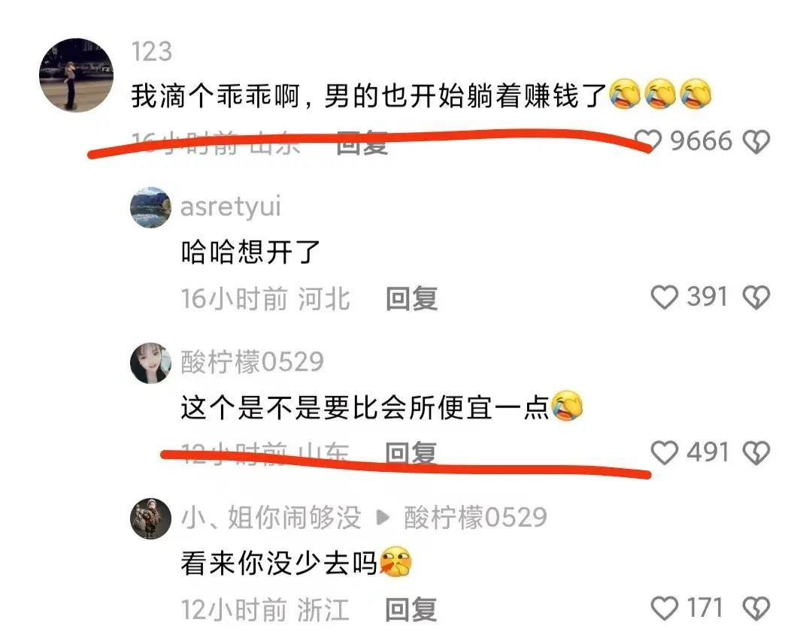Like the reply with 171 likes

[x=665, y=608]
